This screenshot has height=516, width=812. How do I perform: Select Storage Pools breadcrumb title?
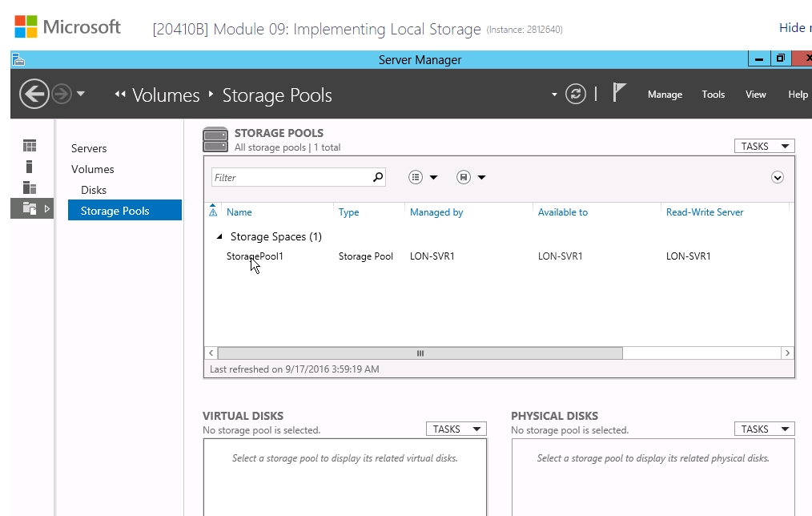point(277,95)
